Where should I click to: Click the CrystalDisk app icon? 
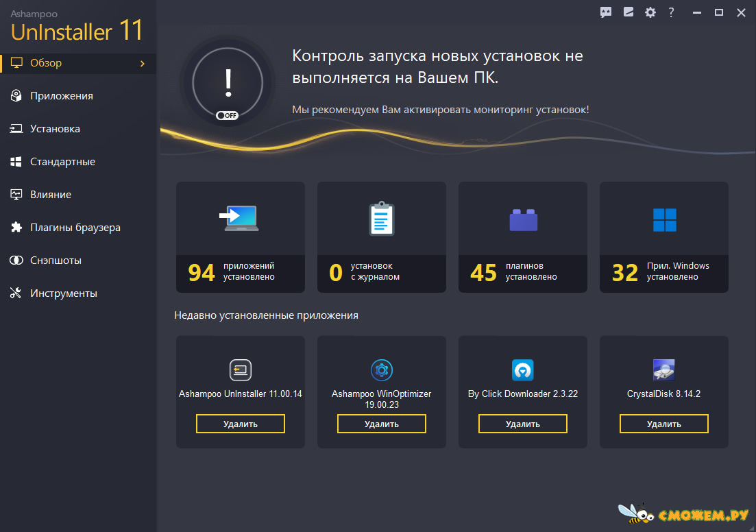tap(664, 370)
